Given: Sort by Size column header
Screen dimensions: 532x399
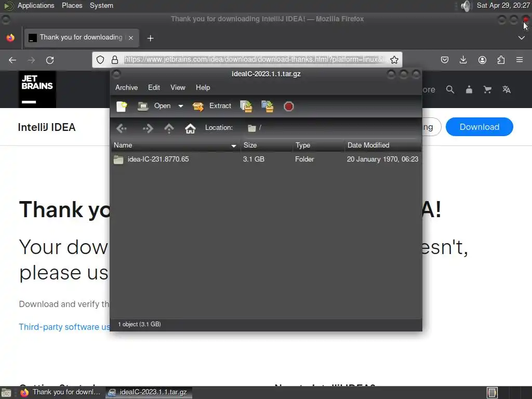Looking at the screenshot, I should (x=267, y=145).
